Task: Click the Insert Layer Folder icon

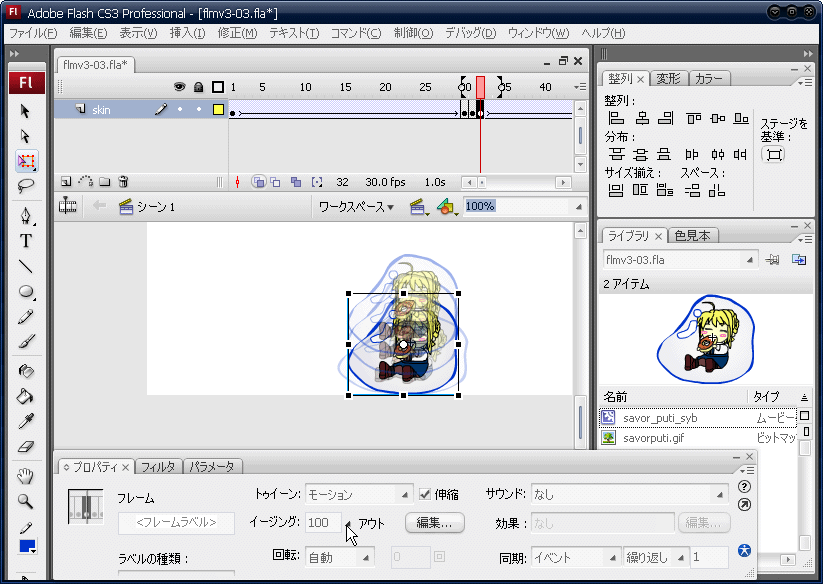Action: coord(105,182)
